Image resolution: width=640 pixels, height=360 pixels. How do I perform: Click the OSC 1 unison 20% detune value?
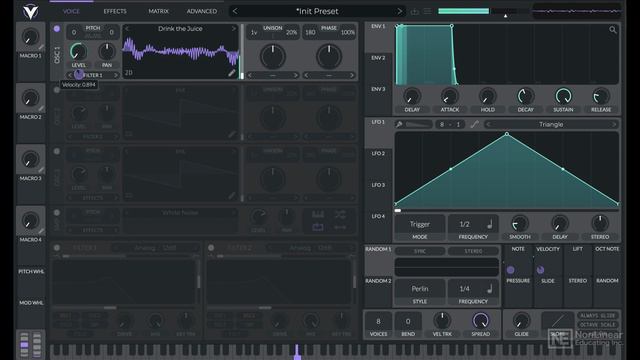tap(291, 32)
